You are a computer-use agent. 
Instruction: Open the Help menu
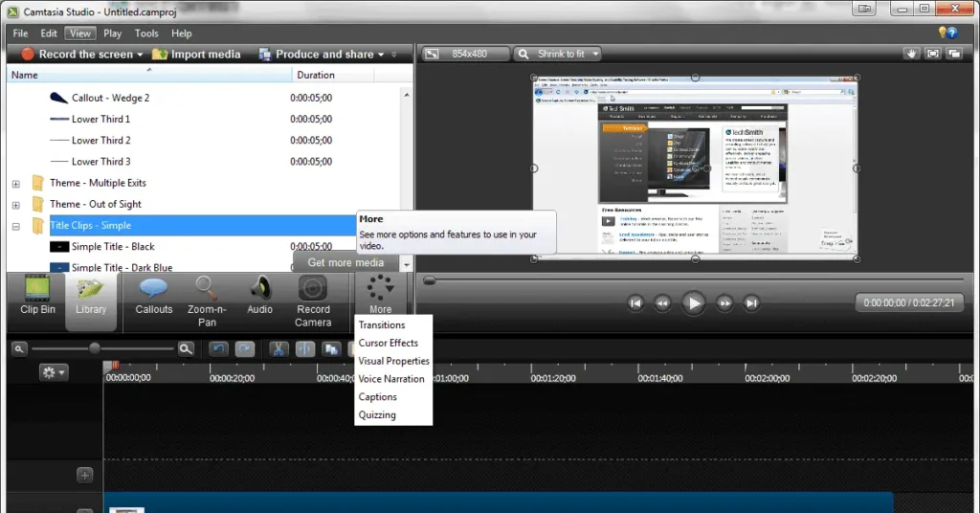(x=182, y=33)
